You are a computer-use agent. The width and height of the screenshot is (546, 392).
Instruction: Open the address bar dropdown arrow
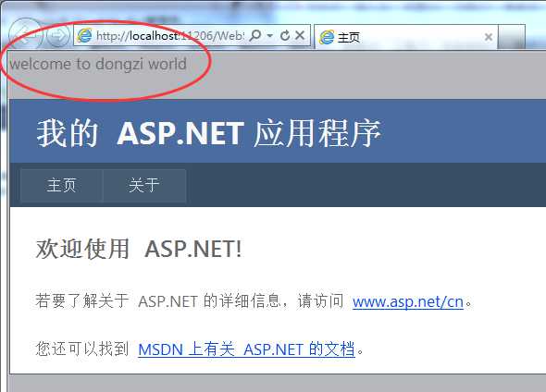point(270,35)
